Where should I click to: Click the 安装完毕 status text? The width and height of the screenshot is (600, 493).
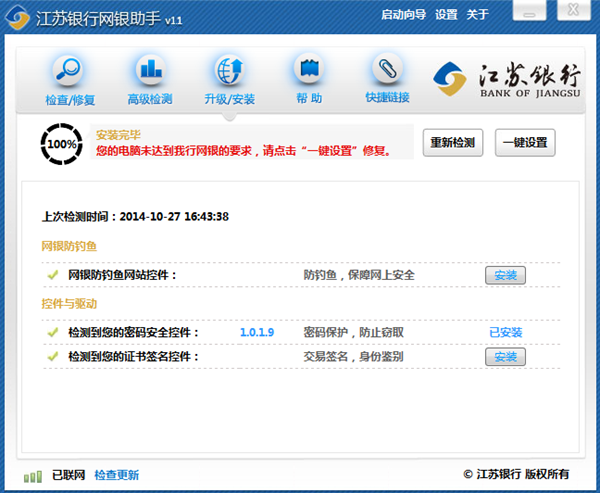tap(118, 135)
